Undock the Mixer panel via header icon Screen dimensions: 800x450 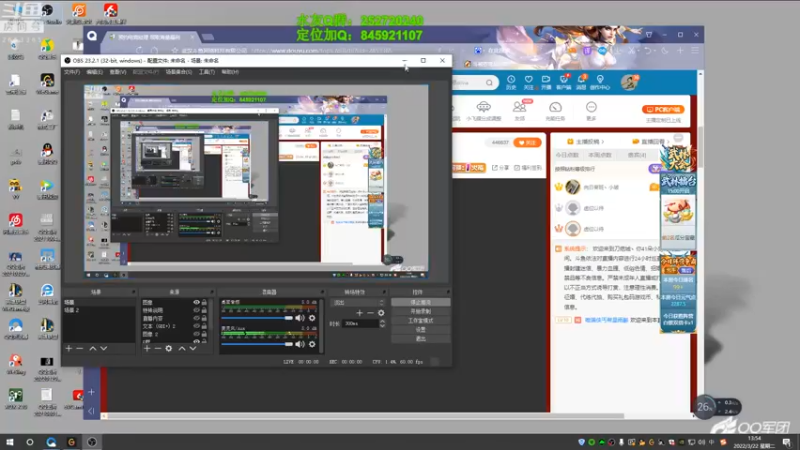[x=322, y=292]
